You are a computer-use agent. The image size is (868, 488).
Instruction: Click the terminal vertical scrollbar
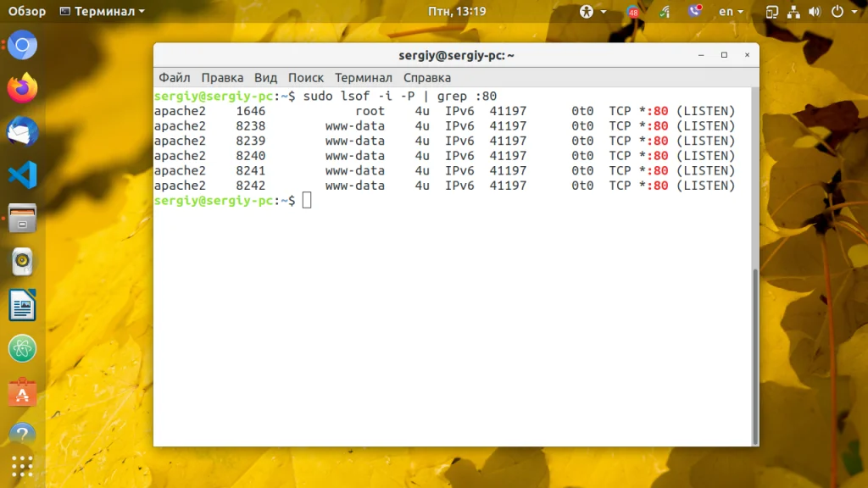click(755, 357)
